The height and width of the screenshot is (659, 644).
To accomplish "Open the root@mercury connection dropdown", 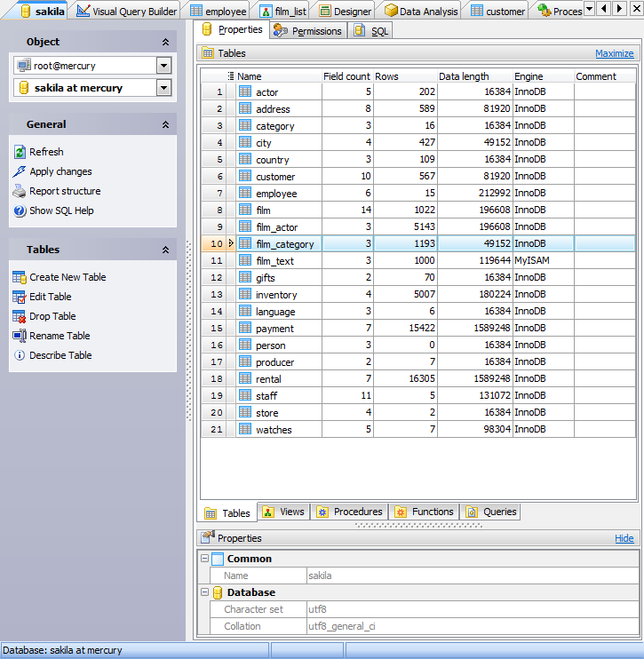I will 163,66.
